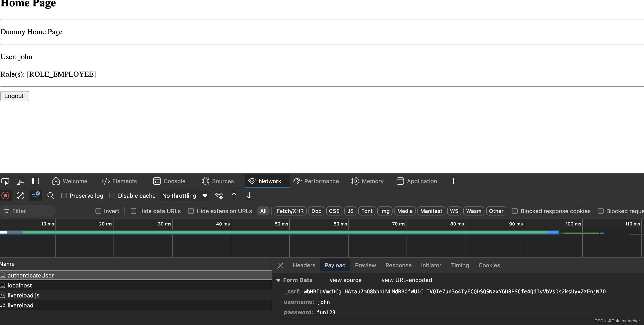Enable the Preserve log checkbox
Viewport: 644px width, 325px height.
[64, 196]
